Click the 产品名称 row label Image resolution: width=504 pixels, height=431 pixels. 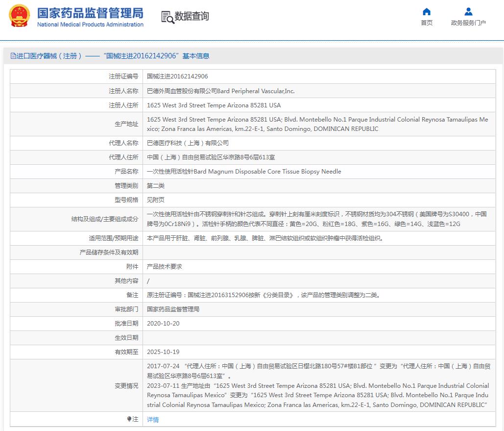[x=126, y=172]
